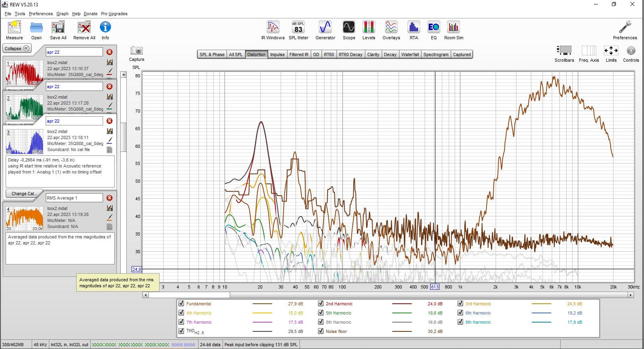Select the Spectrogram tab
This screenshot has height=349, width=644.
click(436, 54)
